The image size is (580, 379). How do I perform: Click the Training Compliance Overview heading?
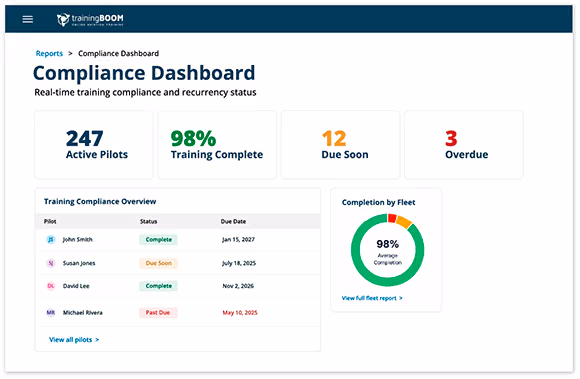coord(100,202)
